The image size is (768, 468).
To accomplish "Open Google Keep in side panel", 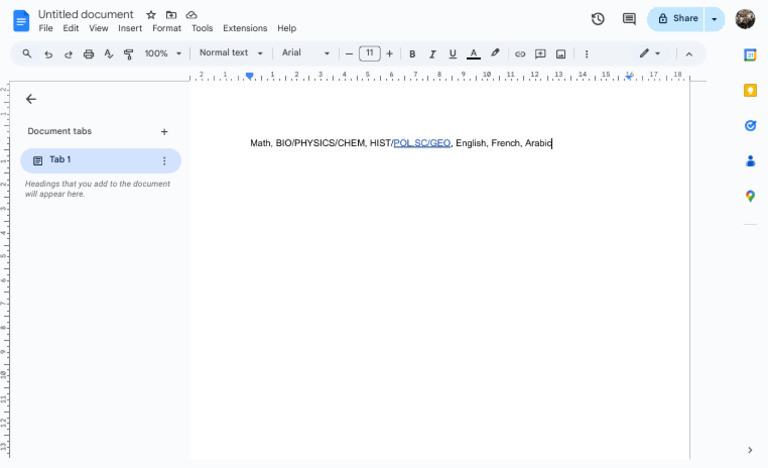I will (750, 90).
